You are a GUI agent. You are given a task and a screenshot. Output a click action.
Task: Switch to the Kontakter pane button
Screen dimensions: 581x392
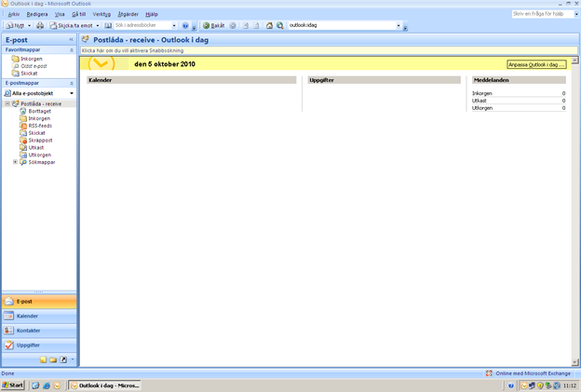39,331
